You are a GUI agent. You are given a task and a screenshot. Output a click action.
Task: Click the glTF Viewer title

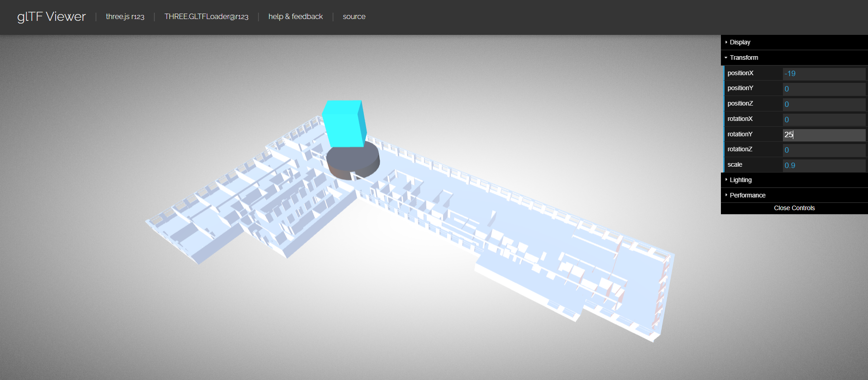[x=52, y=17]
